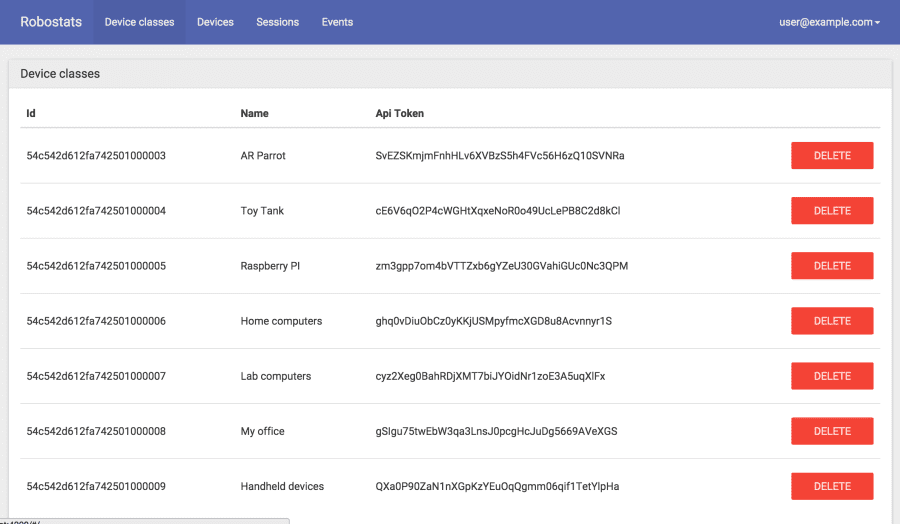Viewport: 900px width, 524px height.
Task: Click the Lab computers name cell
Action: pos(276,376)
